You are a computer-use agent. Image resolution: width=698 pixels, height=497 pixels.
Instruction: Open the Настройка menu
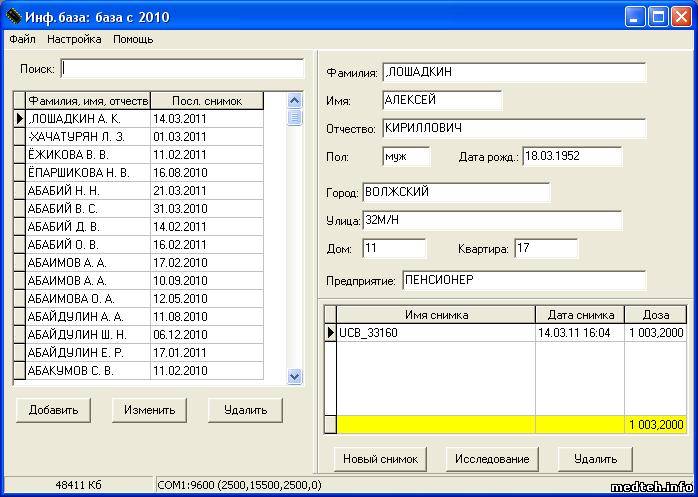point(73,39)
